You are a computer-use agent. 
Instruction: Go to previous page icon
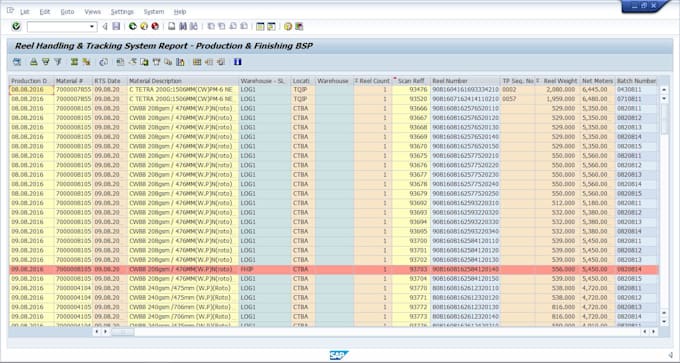click(x=222, y=26)
